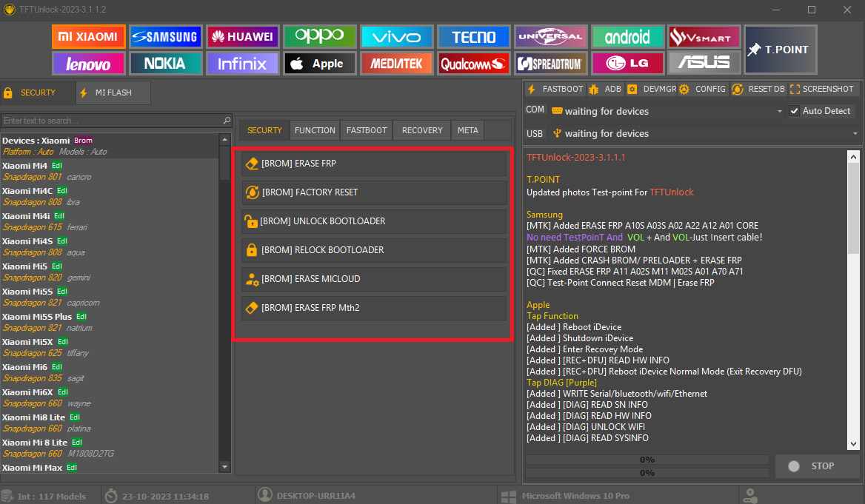Select the Vivo brand button

coord(397,37)
